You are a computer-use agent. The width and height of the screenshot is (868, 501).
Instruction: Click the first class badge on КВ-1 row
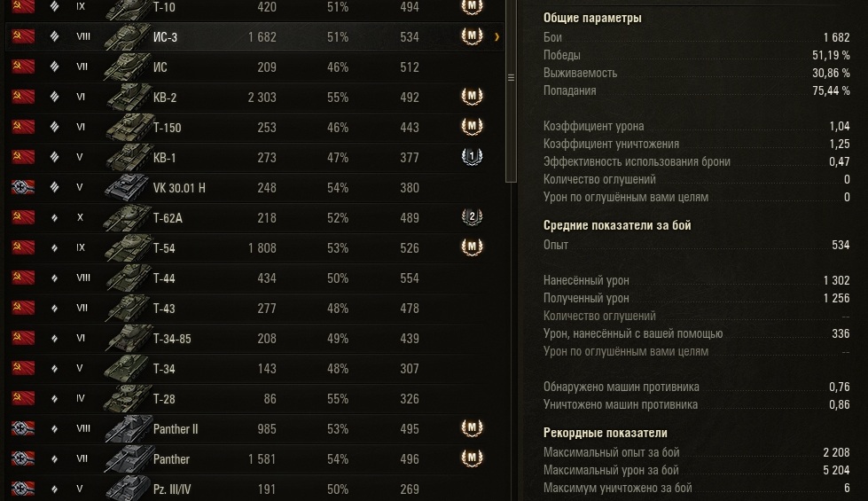coord(472,157)
